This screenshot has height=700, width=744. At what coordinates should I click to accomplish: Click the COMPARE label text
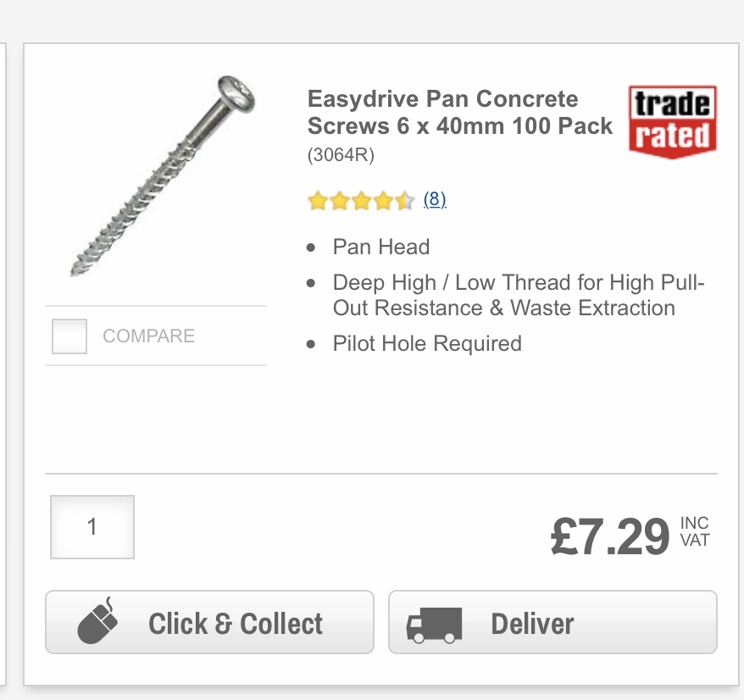coord(148,336)
